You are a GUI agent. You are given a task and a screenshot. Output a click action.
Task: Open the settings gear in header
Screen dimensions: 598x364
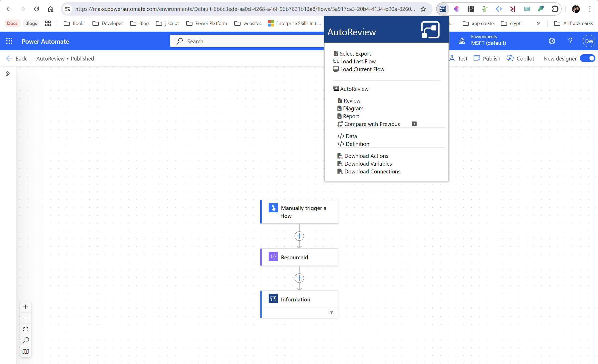tap(552, 41)
